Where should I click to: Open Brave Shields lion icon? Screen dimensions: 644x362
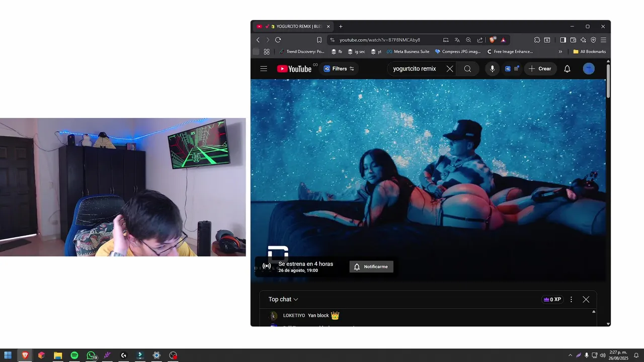point(493,40)
